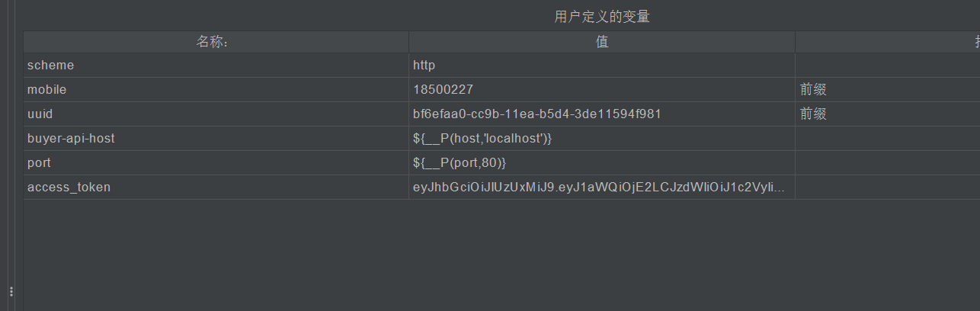Click the empty description cell in the port row

pos(888,163)
